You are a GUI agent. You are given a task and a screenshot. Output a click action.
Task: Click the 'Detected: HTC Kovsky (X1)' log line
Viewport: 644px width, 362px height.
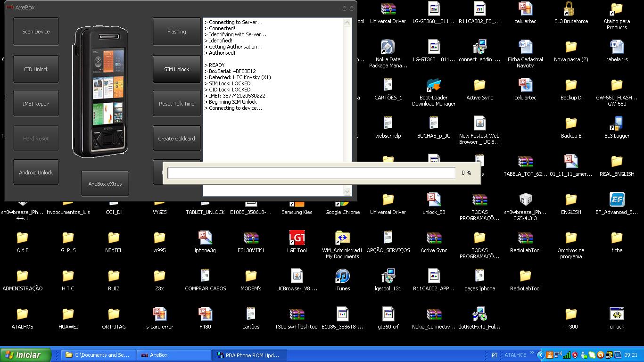[x=238, y=77]
